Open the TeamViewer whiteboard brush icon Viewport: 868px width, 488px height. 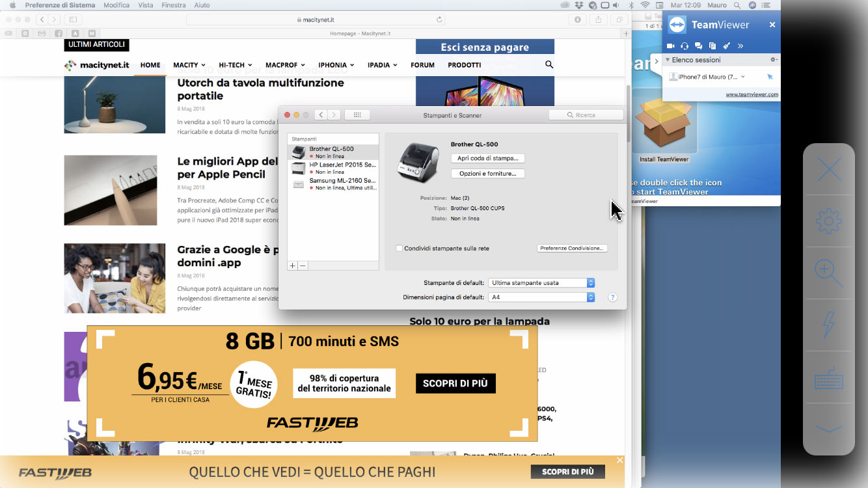point(726,46)
